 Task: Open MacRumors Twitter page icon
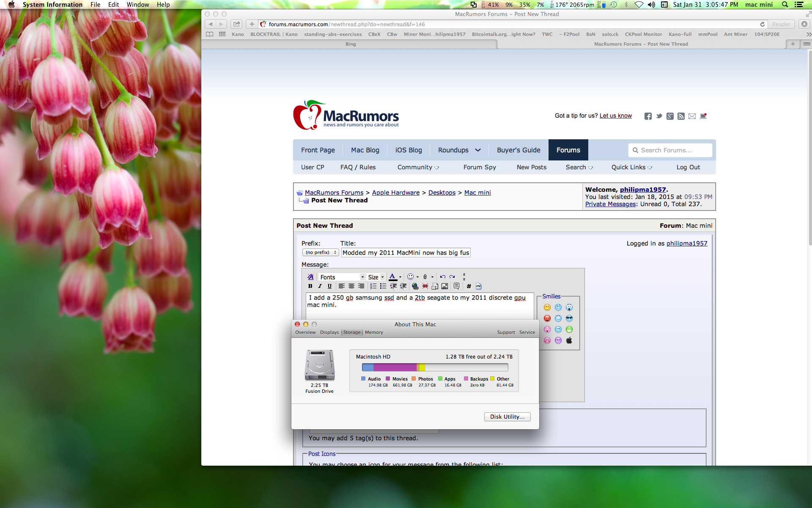coord(659,116)
